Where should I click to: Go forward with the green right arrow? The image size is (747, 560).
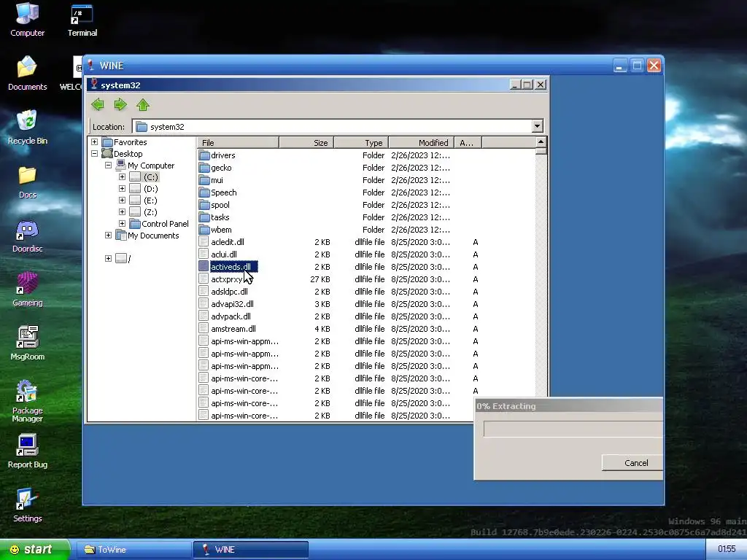click(x=120, y=104)
